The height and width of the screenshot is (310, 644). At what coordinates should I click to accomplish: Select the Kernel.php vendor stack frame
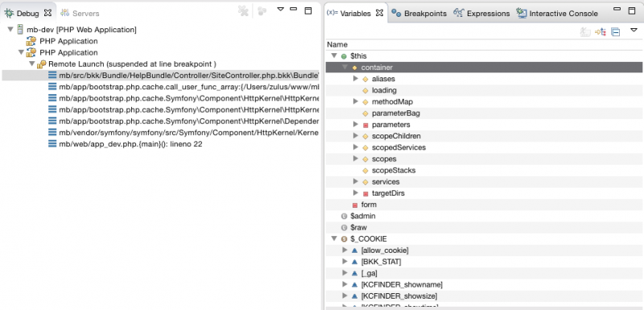pyautogui.click(x=189, y=133)
